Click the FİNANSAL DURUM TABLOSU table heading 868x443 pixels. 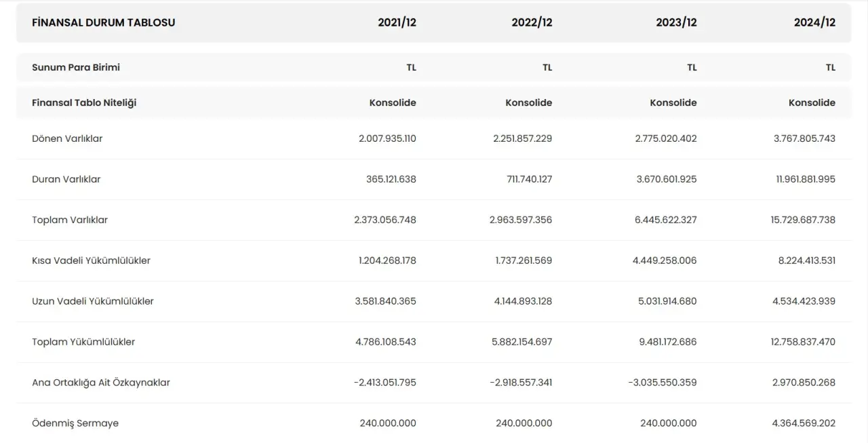pyautogui.click(x=103, y=22)
